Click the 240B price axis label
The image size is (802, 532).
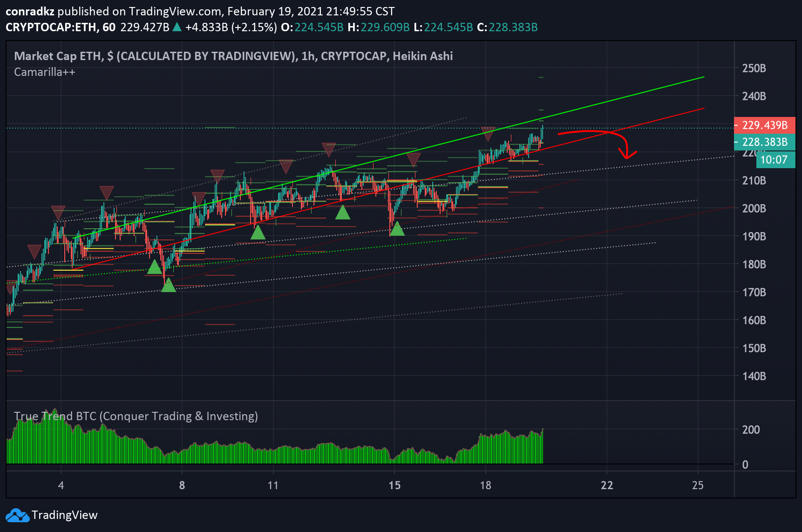tap(754, 96)
